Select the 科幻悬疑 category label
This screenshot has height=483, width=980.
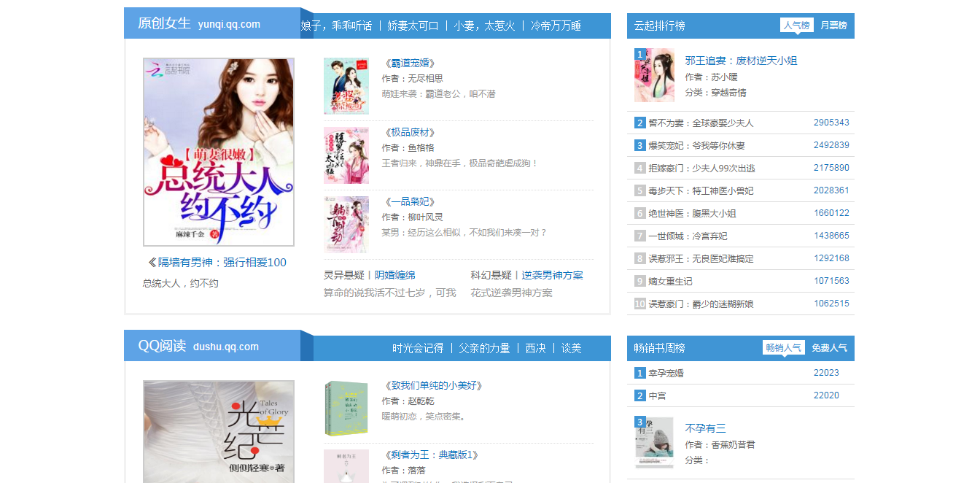click(491, 275)
